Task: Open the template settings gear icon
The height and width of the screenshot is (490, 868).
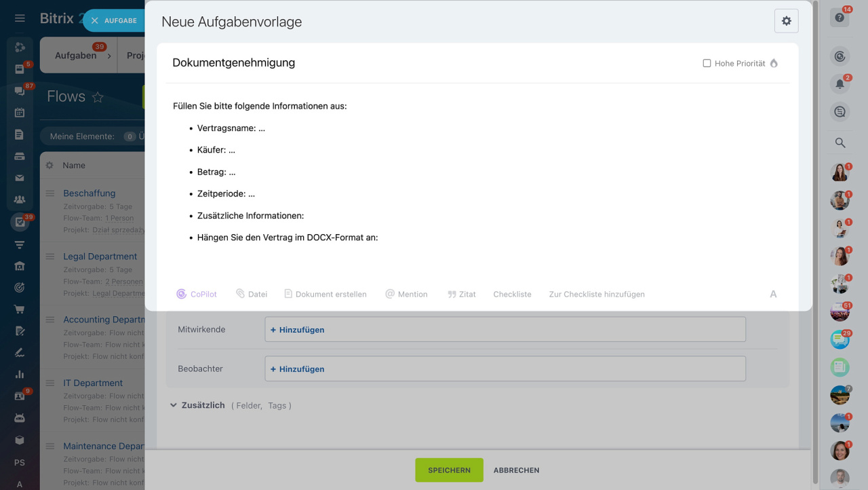Action: 786,21
